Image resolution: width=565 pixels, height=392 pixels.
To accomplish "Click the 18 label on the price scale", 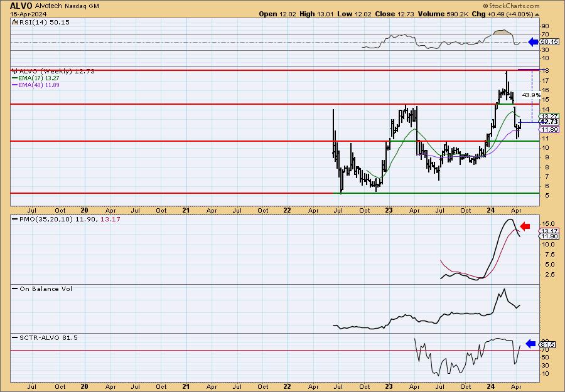I will [545, 71].
